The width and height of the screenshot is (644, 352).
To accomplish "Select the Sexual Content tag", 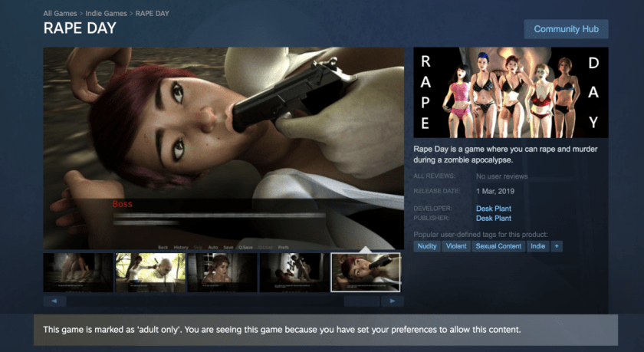I will pos(498,246).
